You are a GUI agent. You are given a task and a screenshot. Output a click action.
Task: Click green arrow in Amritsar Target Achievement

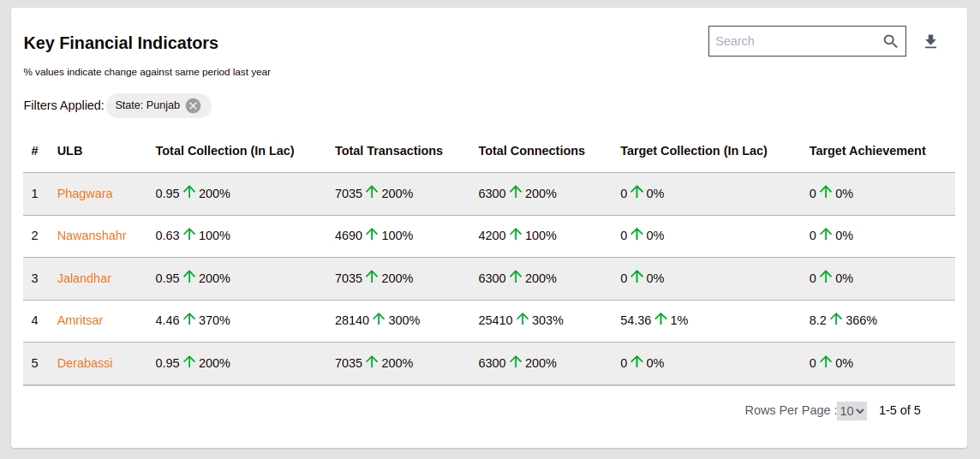(x=836, y=319)
